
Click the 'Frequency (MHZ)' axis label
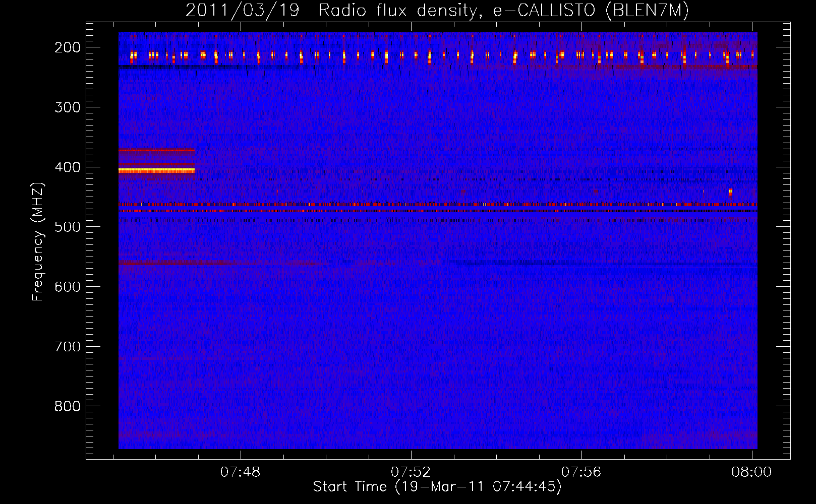coord(38,241)
